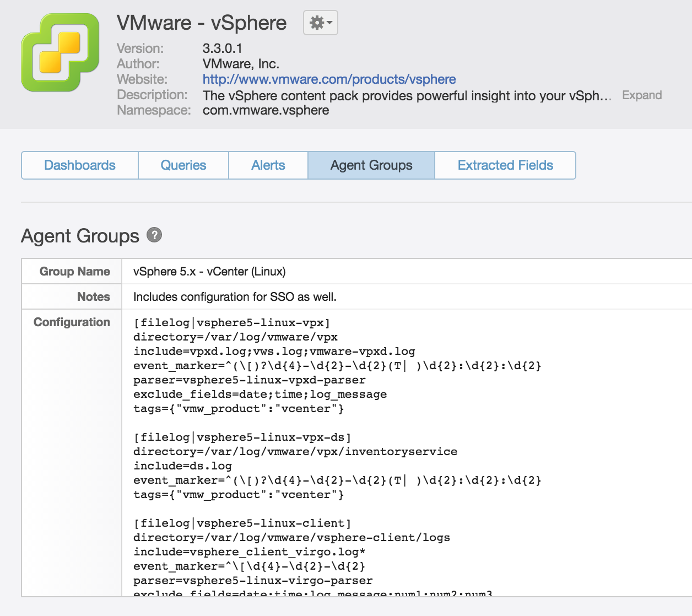The width and height of the screenshot is (692, 616).
Task: Click the directory=/var/log/vmware/vpx/inventoryservice line
Action: (x=295, y=452)
